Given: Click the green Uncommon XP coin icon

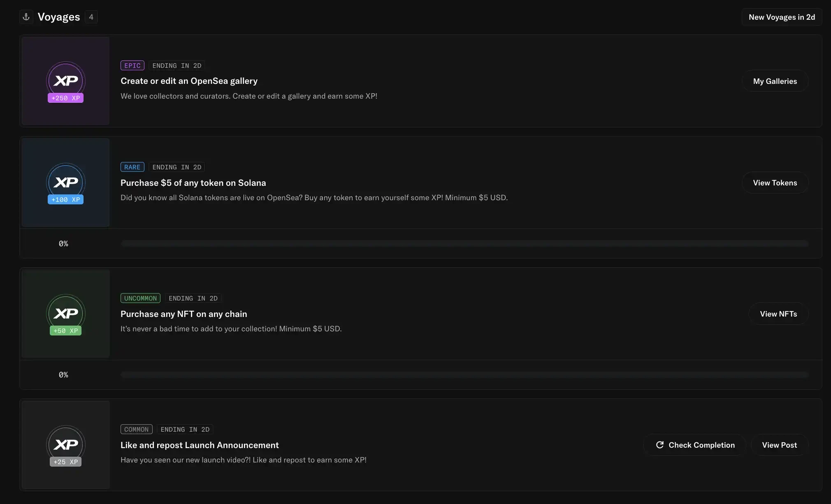Looking at the screenshot, I should point(66,313).
